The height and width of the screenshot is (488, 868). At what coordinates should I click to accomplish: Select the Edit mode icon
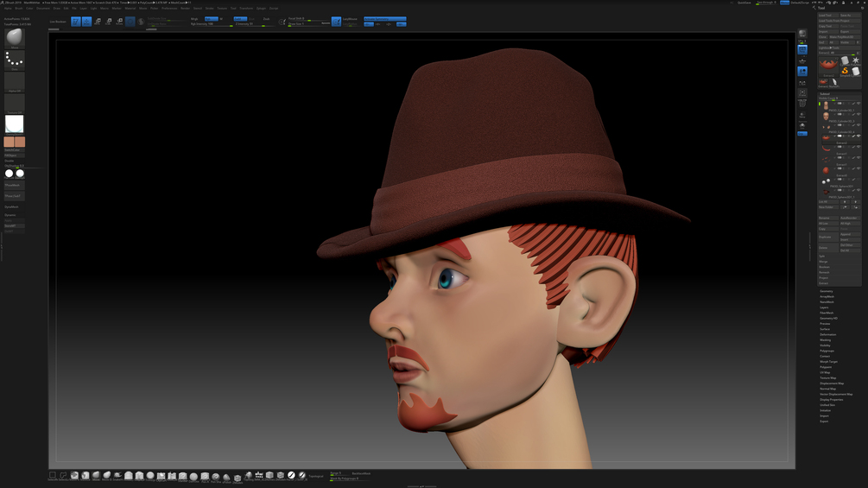[x=76, y=21]
